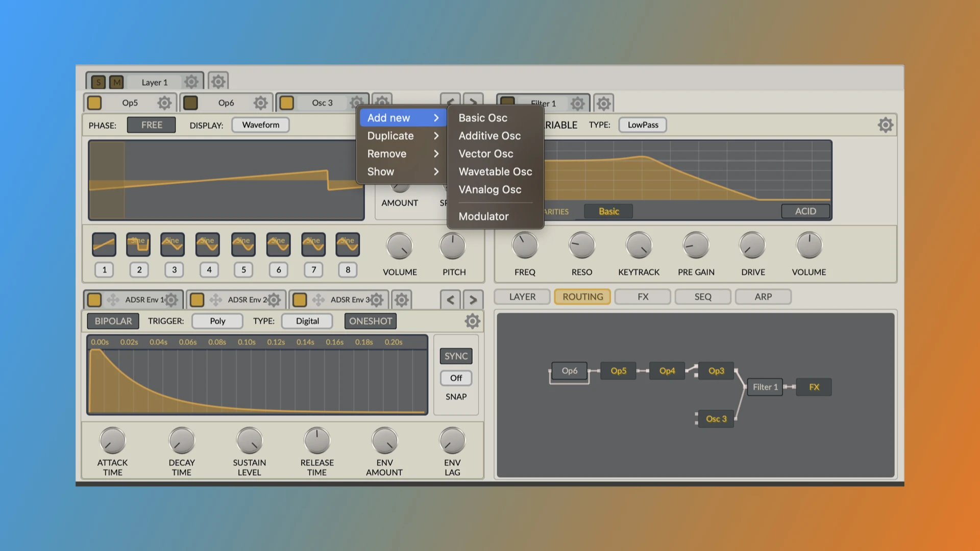Click the ACID filter button

tap(805, 211)
